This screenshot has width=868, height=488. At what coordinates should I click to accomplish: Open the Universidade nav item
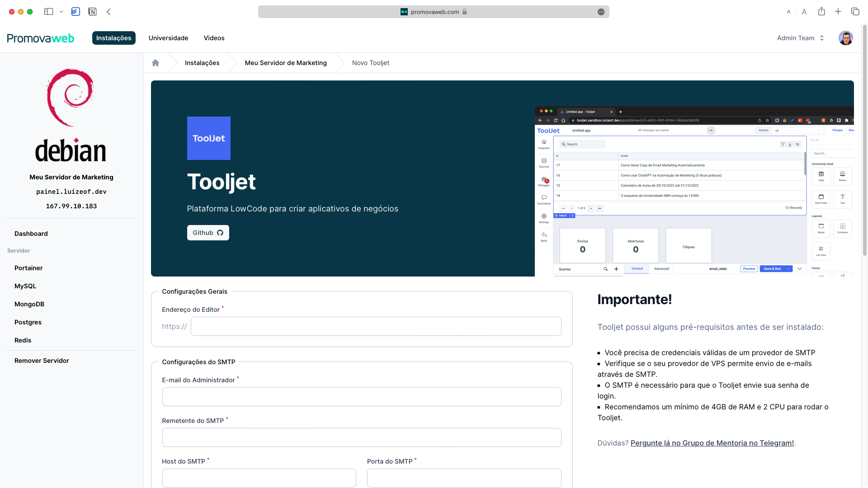pos(168,38)
